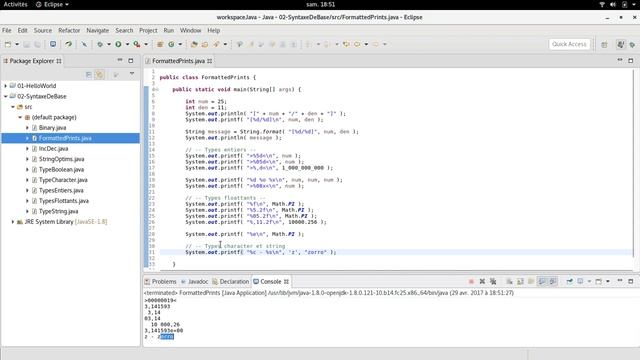Switch to the Java perspective icon
This screenshot has height=360, width=640.
[620, 44]
